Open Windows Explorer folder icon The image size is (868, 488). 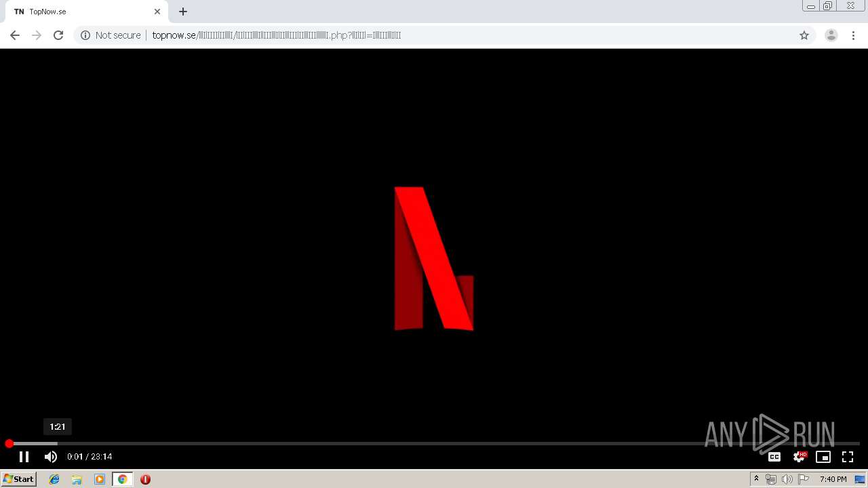[77, 479]
